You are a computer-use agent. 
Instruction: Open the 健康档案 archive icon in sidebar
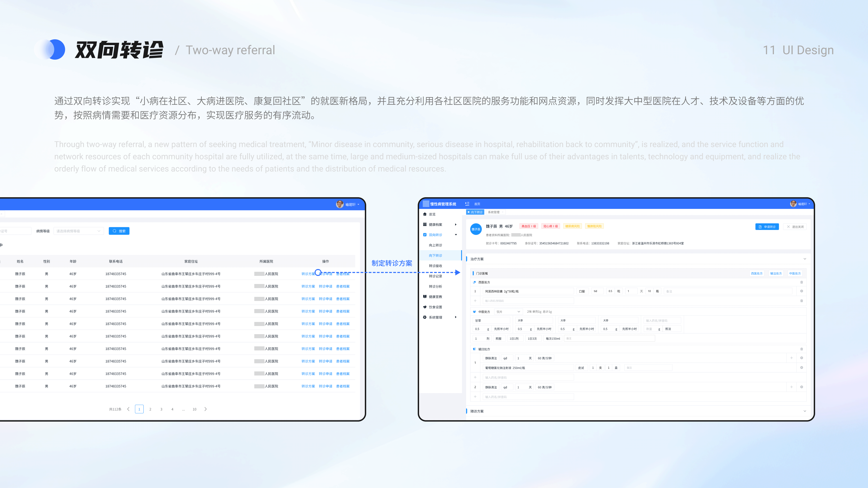[x=425, y=225]
